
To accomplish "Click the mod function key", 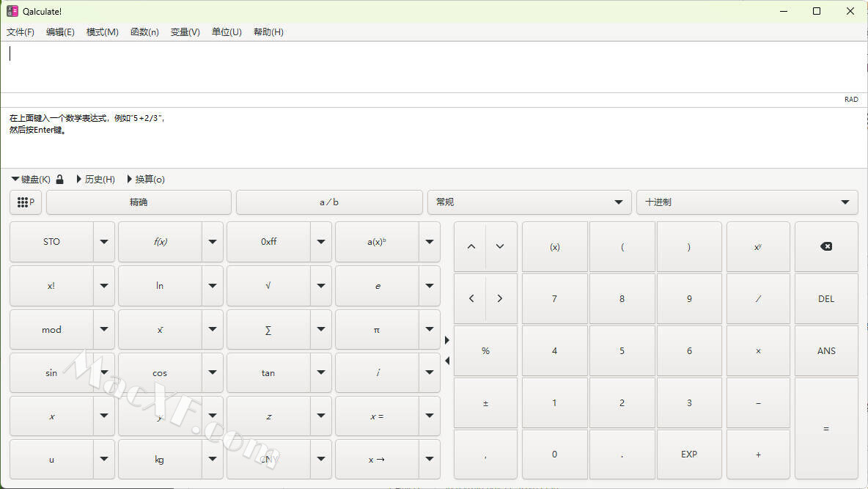I will [51, 329].
